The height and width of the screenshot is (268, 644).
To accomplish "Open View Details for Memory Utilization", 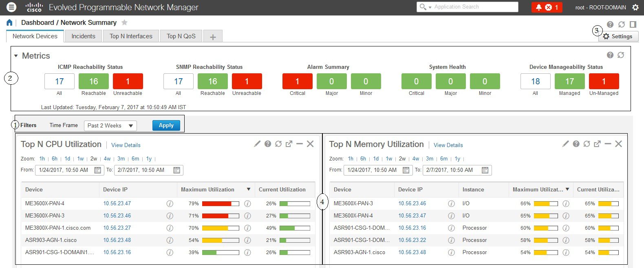I will point(448,145).
